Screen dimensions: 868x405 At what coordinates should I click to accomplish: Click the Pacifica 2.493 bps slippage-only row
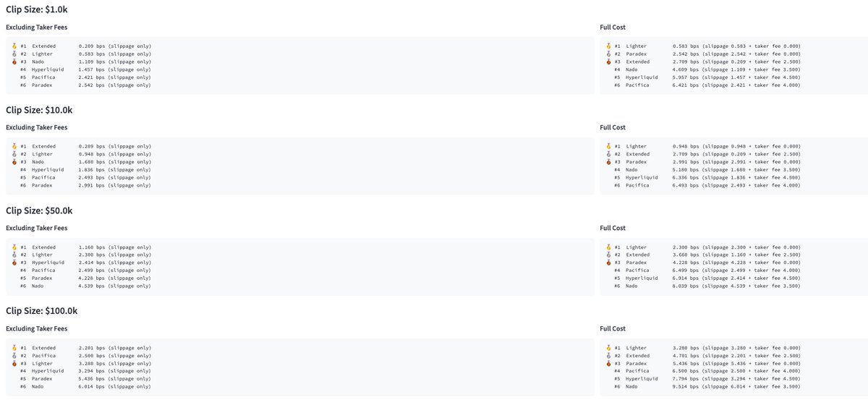[x=85, y=178]
